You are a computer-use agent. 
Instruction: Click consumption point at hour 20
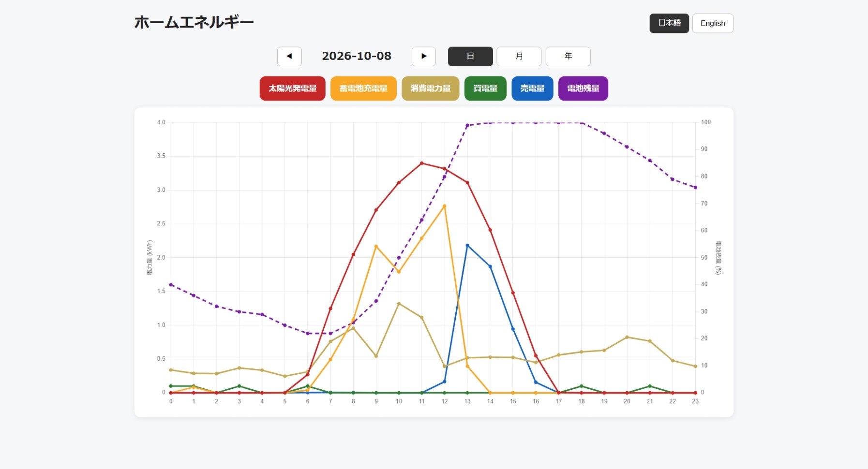click(x=627, y=337)
